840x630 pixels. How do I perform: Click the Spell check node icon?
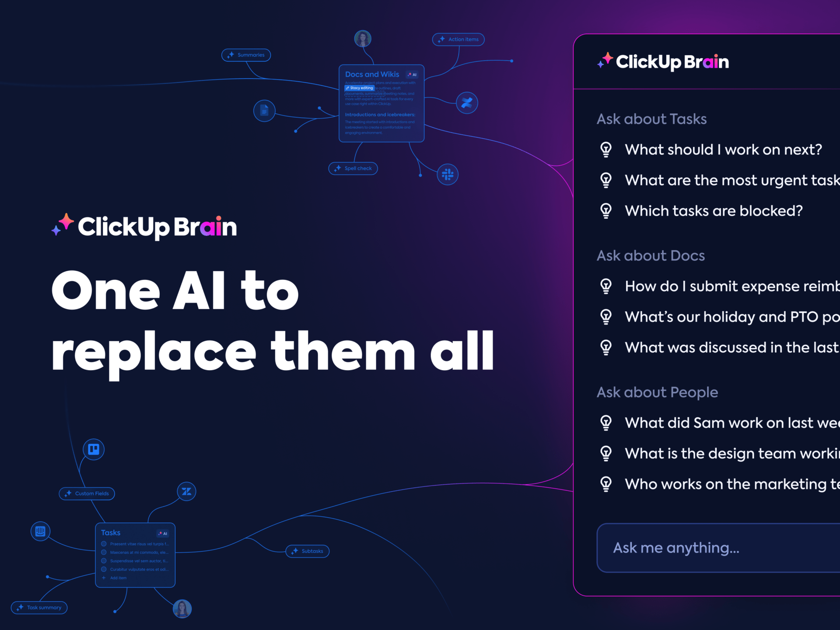point(338,168)
